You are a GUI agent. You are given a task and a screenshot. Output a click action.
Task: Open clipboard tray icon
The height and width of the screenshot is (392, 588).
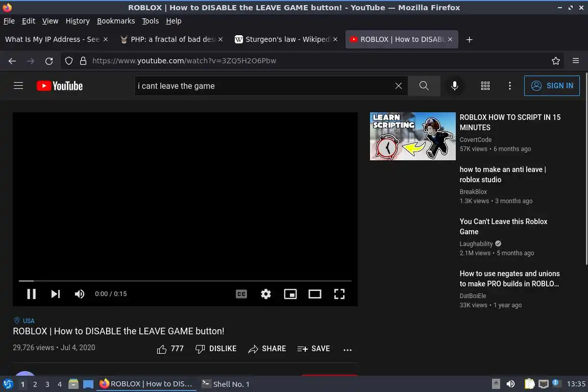point(529,384)
